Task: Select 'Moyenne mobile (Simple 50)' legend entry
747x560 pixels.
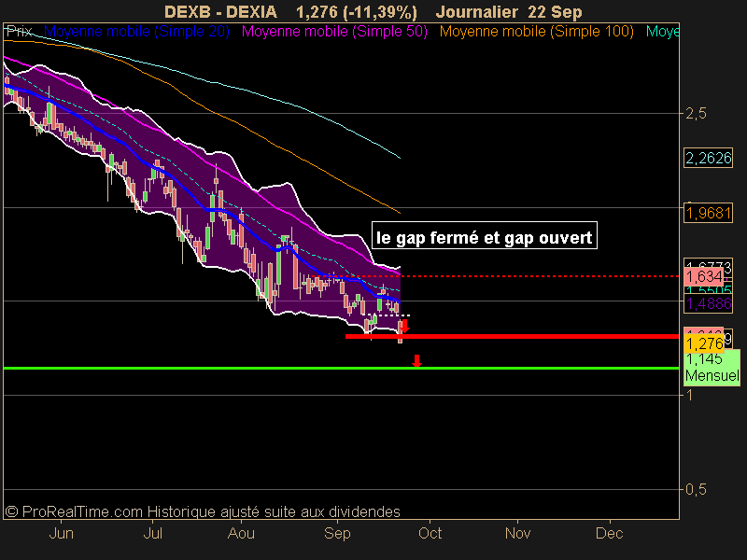Action: [334, 32]
